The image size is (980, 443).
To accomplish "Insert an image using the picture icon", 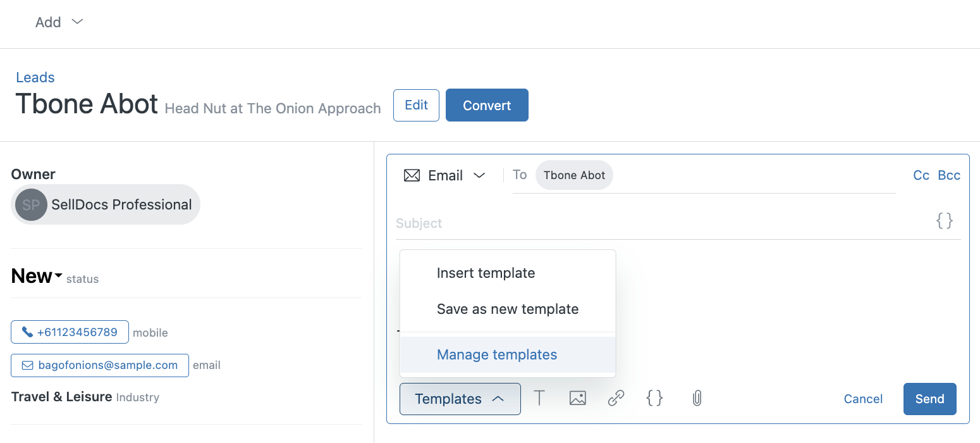I will (578, 398).
